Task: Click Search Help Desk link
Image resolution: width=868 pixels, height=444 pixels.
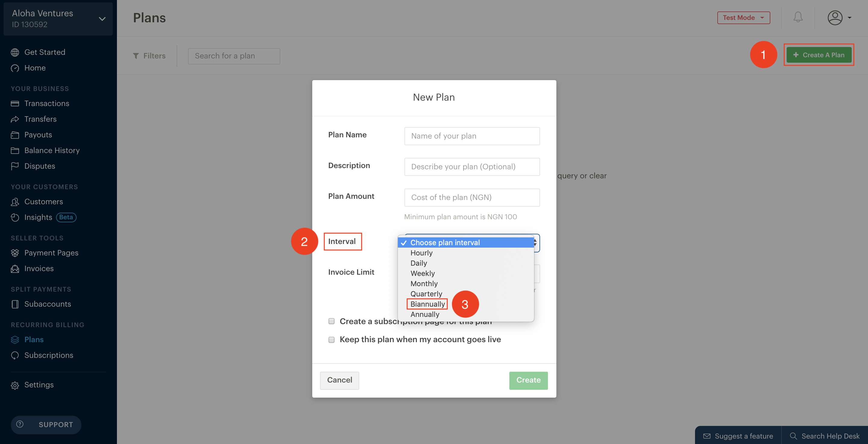Action: (x=825, y=436)
